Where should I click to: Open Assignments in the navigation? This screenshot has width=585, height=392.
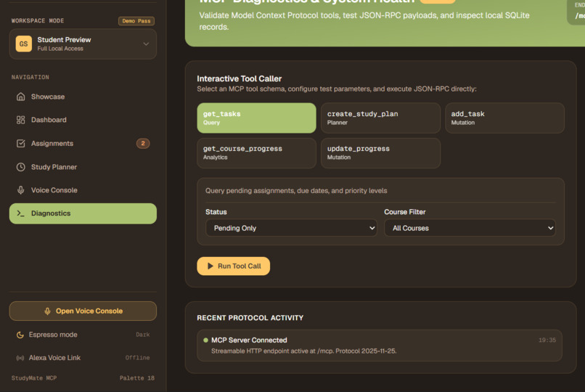[83, 143]
